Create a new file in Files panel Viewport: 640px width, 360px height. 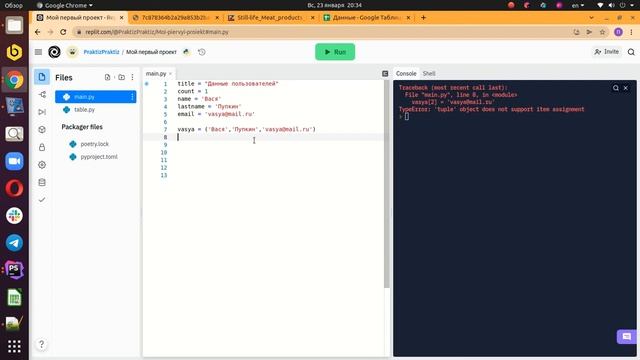click(107, 77)
